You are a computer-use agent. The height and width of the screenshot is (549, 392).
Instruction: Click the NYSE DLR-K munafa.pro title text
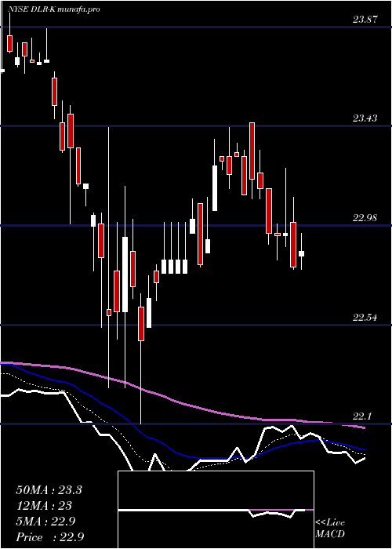pyautogui.click(x=54, y=9)
